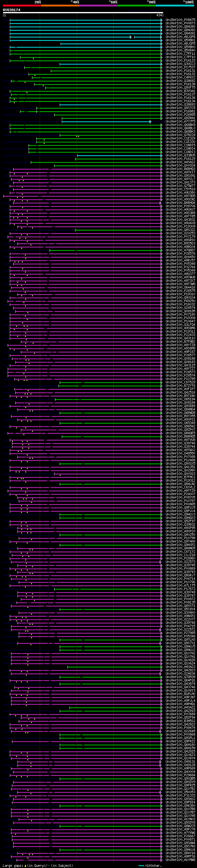The height and width of the screenshot is (868, 197).
Task: Click the green alignment bar for UniRef100_Q8S322
Action: coord(119,230)
